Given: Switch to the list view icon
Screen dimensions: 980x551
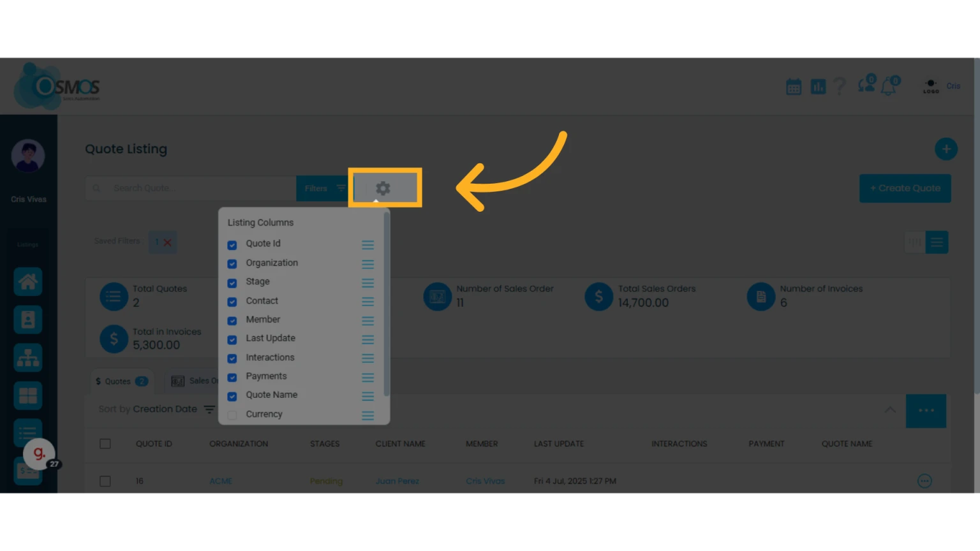Looking at the screenshot, I should (937, 242).
